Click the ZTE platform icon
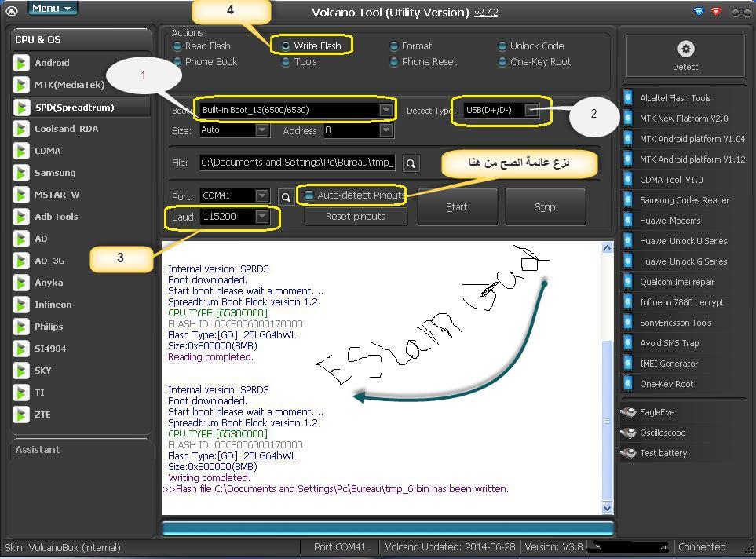Image resolution: width=756 pixels, height=559 pixels. (20, 415)
